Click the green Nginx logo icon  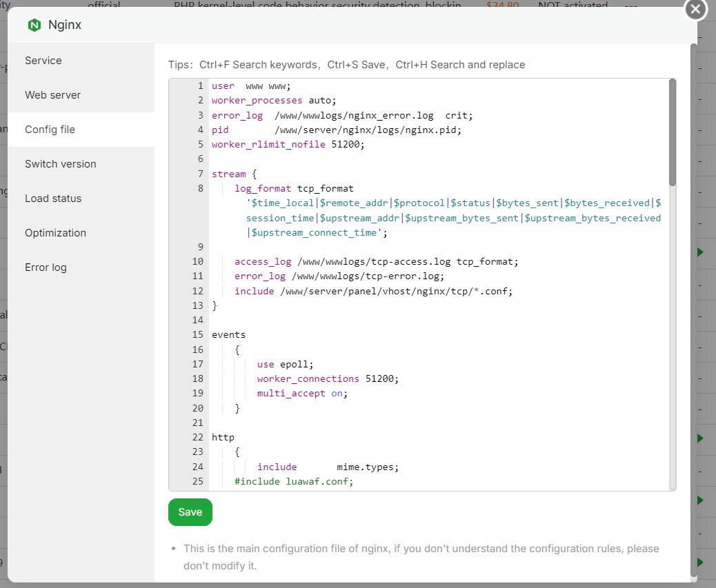pyautogui.click(x=34, y=25)
